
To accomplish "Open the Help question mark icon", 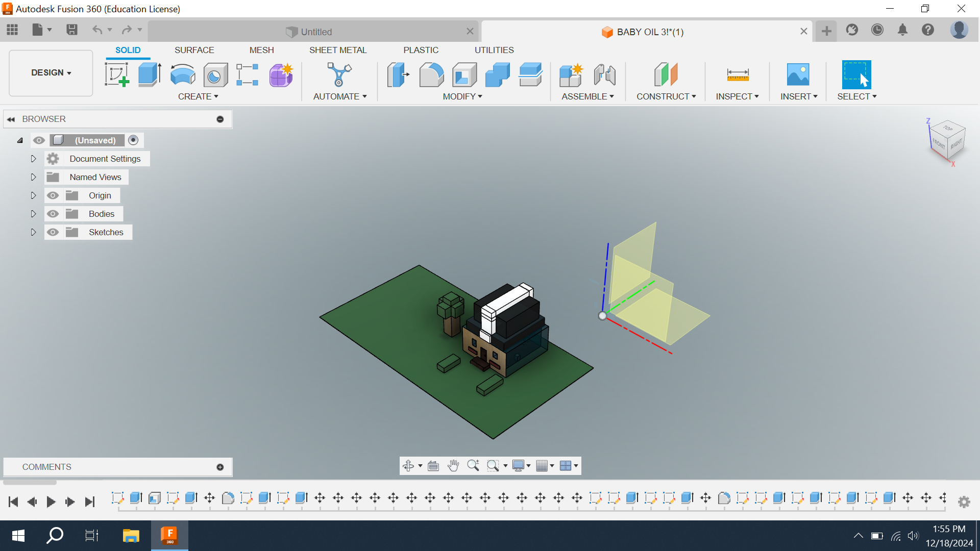I will (928, 30).
